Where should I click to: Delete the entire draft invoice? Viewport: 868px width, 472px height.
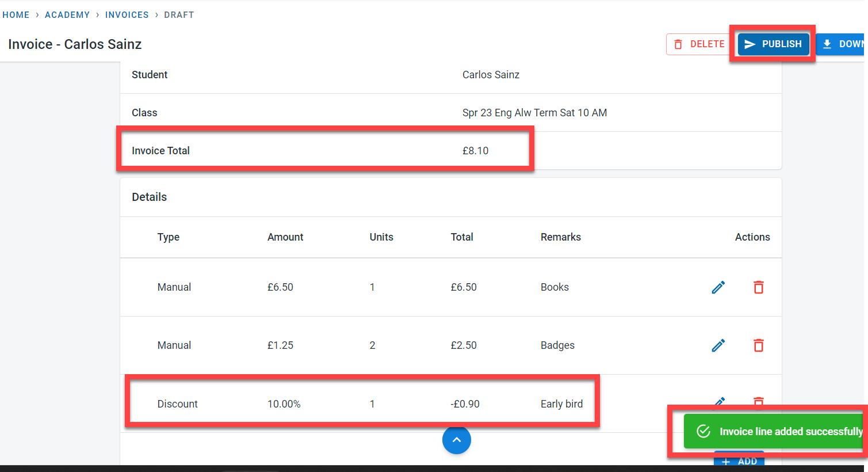(x=699, y=44)
